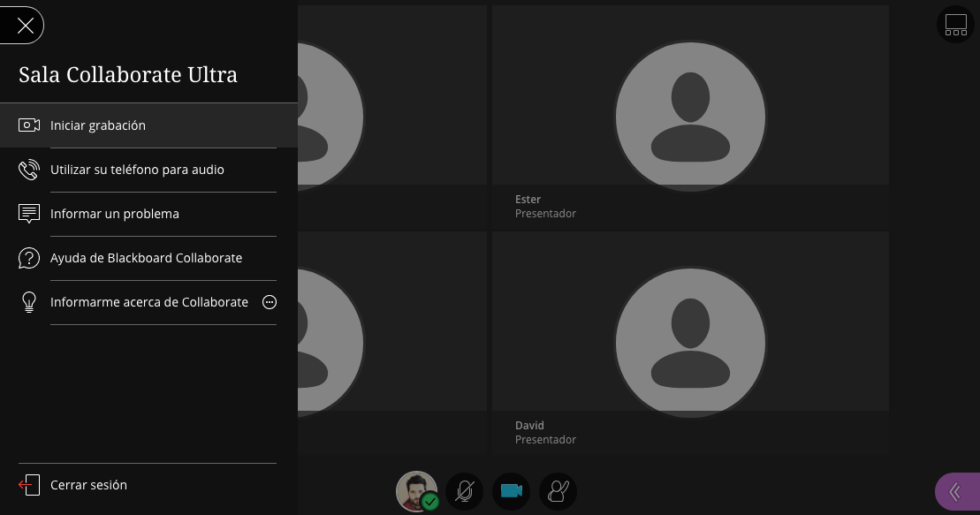Choose Cerrar sesión

click(x=88, y=485)
